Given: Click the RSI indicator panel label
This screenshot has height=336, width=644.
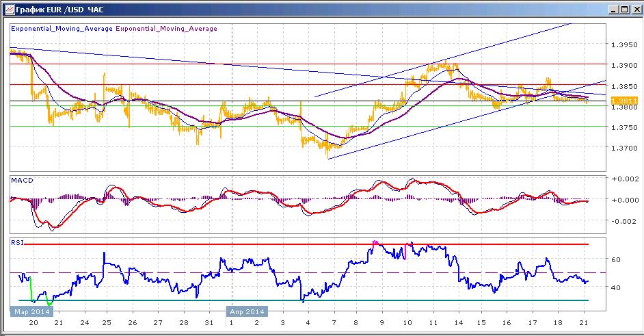Looking at the screenshot, I should pyautogui.click(x=17, y=243).
